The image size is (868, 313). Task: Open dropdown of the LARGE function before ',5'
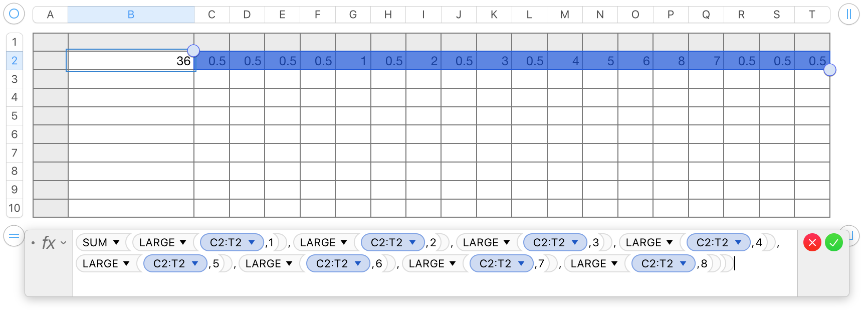[x=126, y=264]
